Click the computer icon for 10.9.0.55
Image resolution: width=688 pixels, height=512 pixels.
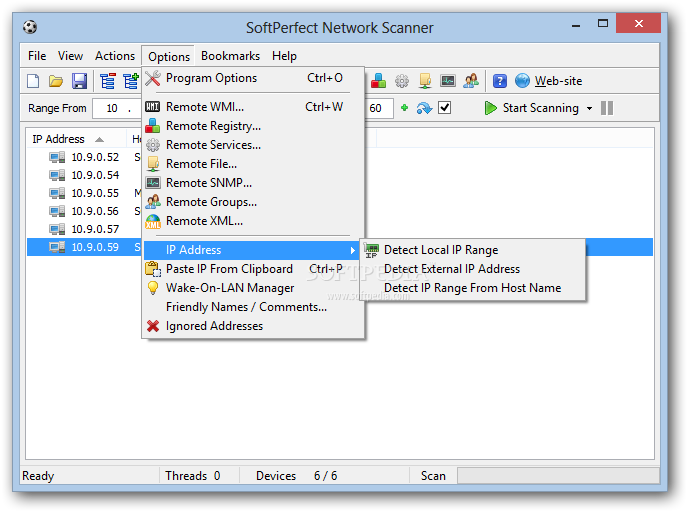coord(57,193)
